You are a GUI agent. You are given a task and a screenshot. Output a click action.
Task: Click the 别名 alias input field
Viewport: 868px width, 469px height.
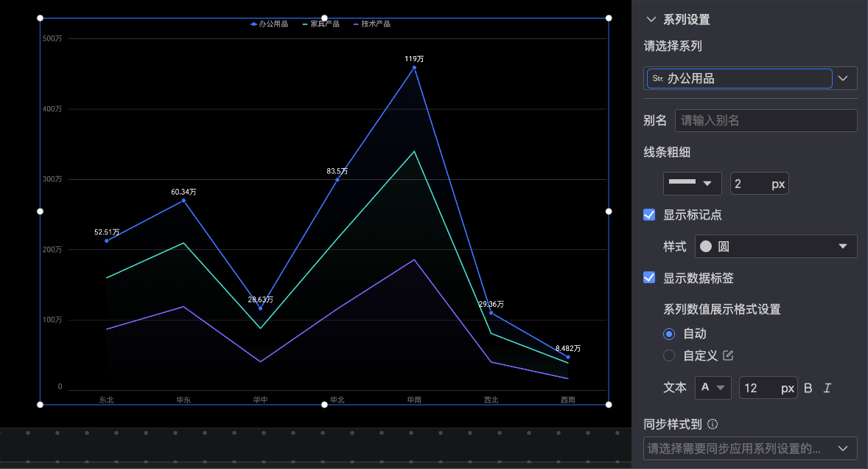coord(766,120)
